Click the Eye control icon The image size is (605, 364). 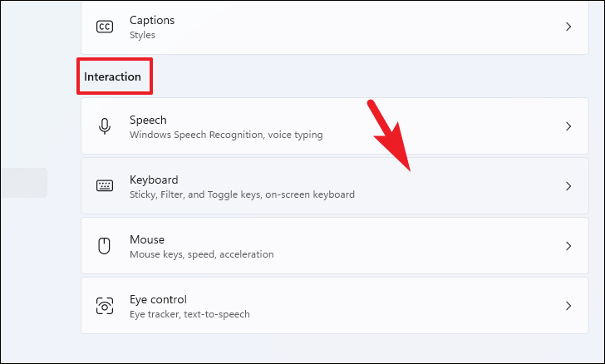click(x=105, y=306)
